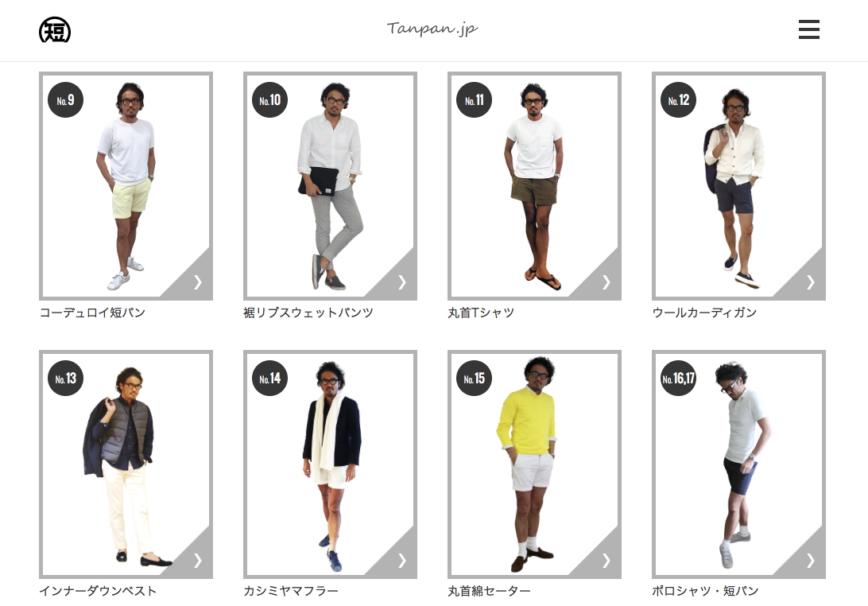This screenshot has width=868, height=606.
Task: Select the 丸首Tシャツ outfit photo
Action: click(x=534, y=186)
